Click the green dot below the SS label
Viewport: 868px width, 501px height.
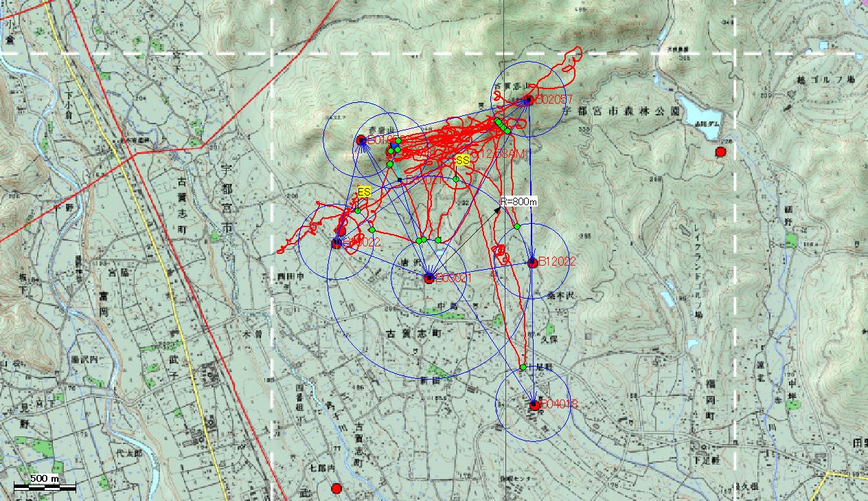(456, 179)
